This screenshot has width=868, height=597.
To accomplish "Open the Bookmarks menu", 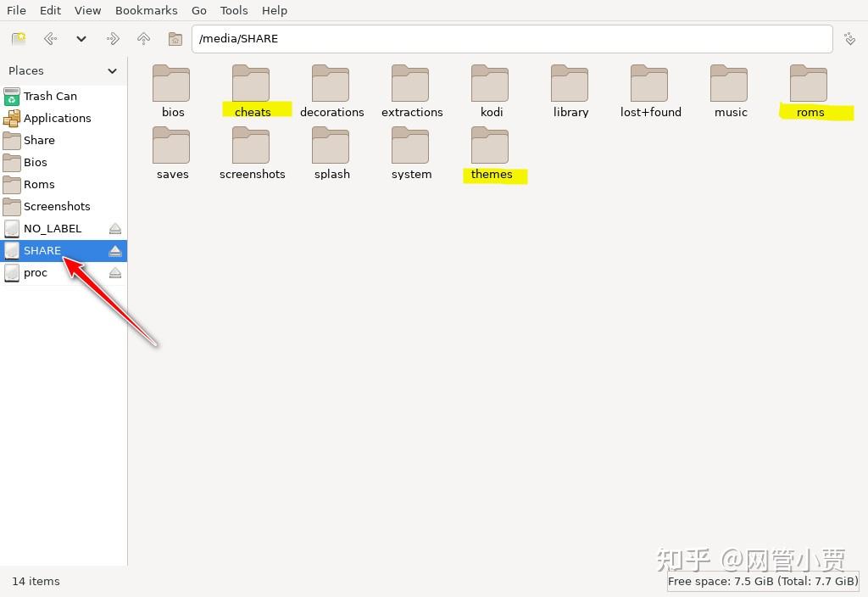I will pos(146,10).
